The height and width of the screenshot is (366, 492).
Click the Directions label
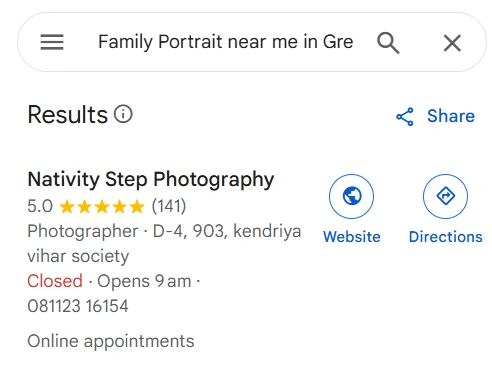coord(446,237)
